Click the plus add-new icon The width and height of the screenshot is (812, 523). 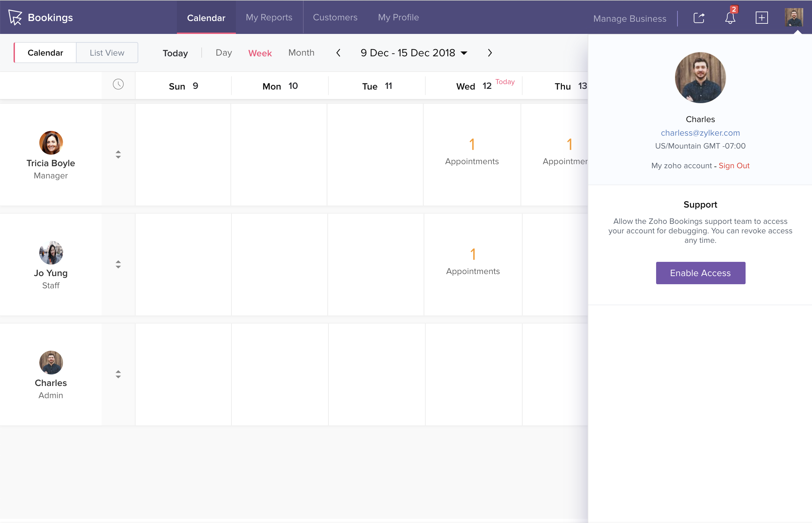[x=762, y=18]
